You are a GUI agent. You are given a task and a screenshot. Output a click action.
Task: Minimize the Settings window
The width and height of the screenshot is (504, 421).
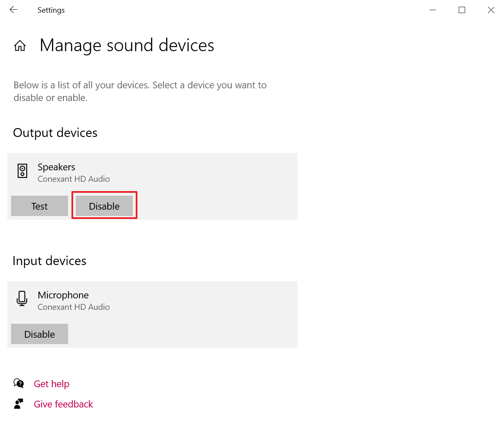(x=433, y=10)
